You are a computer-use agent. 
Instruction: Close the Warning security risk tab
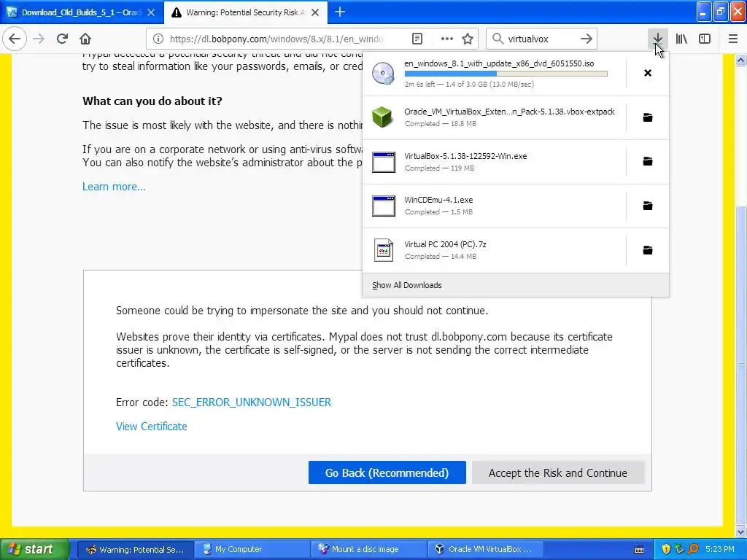(315, 12)
